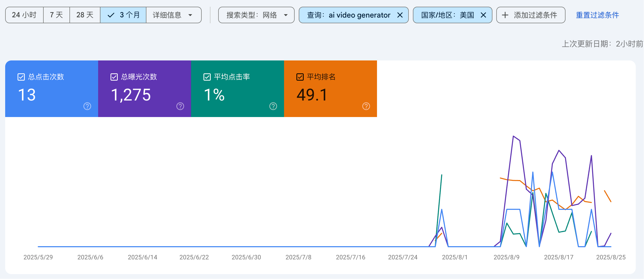Click 重置过滤条件 link
Viewport: 644px width, 279px height.
598,15
